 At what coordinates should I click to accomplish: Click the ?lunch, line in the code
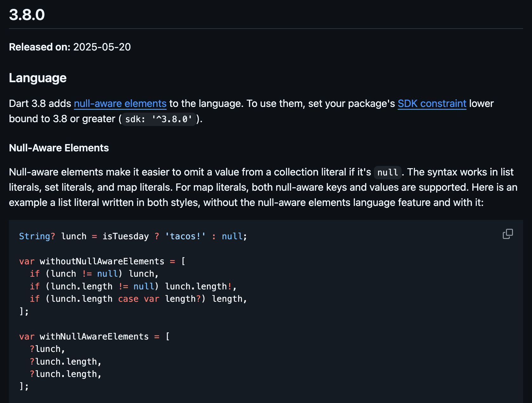click(47, 349)
